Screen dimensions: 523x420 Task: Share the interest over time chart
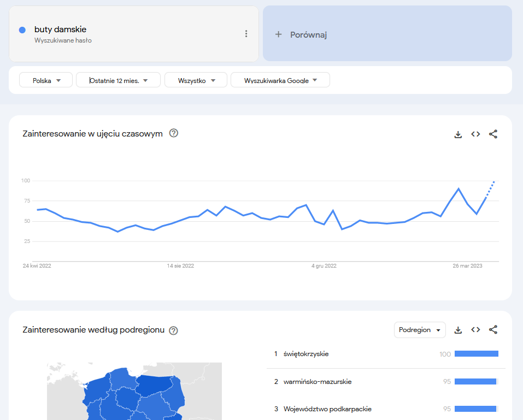(493, 134)
